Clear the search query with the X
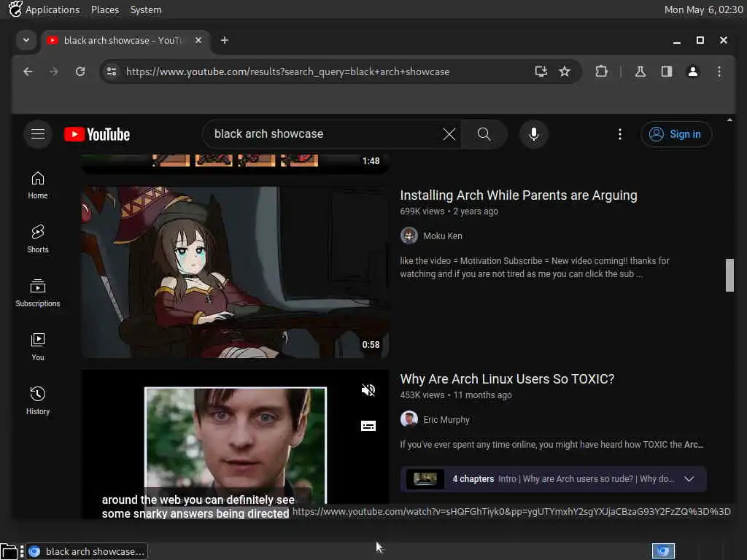 pyautogui.click(x=449, y=134)
